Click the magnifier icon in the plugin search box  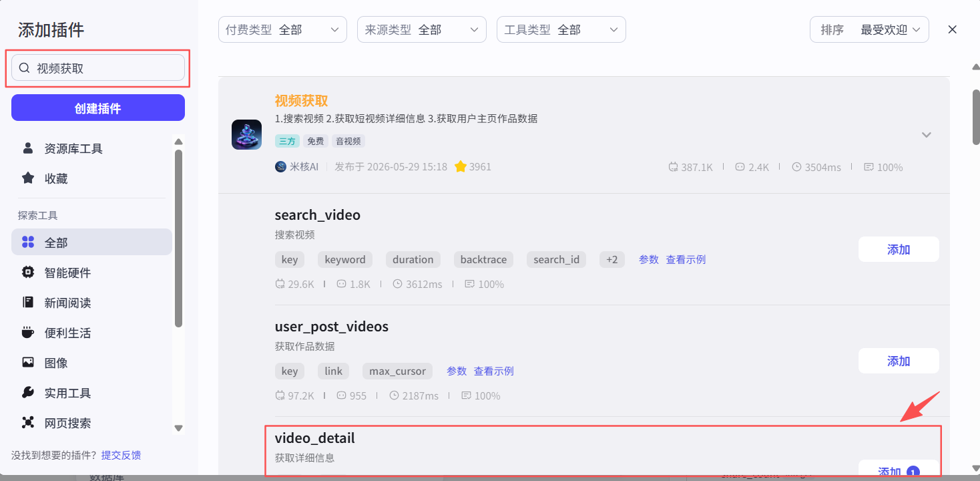[x=25, y=68]
